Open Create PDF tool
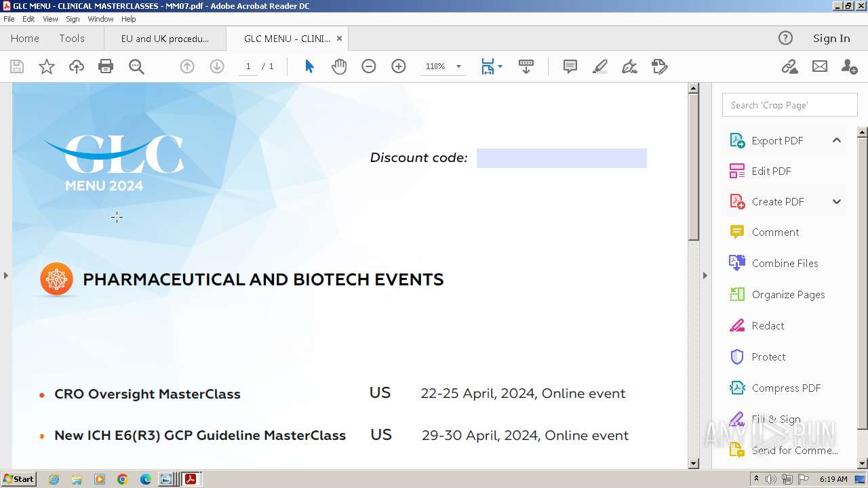Screen dimensions: 868x488 [778, 201]
